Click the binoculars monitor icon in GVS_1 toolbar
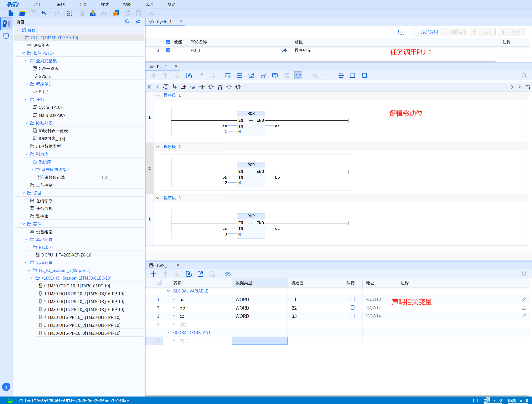Screen dimensions: 532x404 [228, 274]
